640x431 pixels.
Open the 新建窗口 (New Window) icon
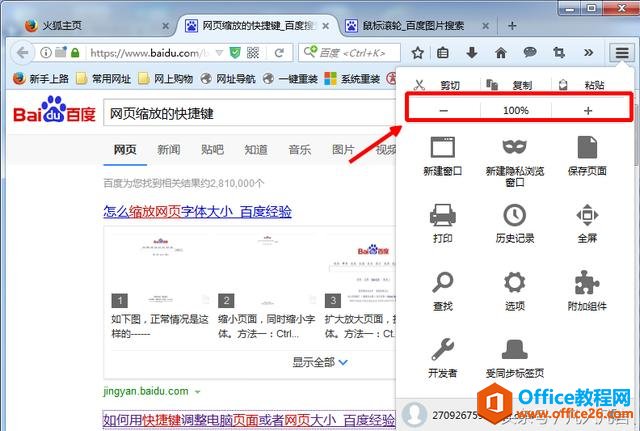(442, 147)
